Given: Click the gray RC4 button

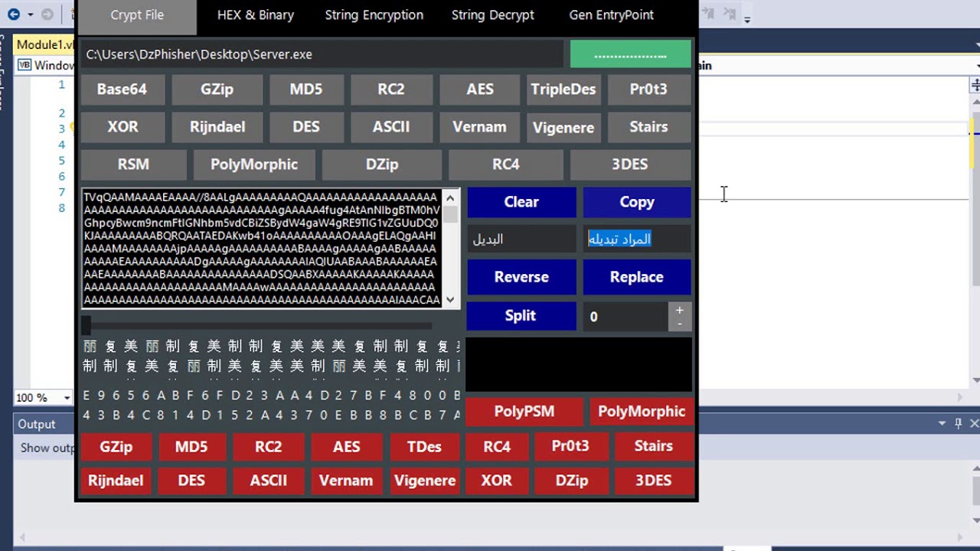Looking at the screenshot, I should tap(505, 165).
